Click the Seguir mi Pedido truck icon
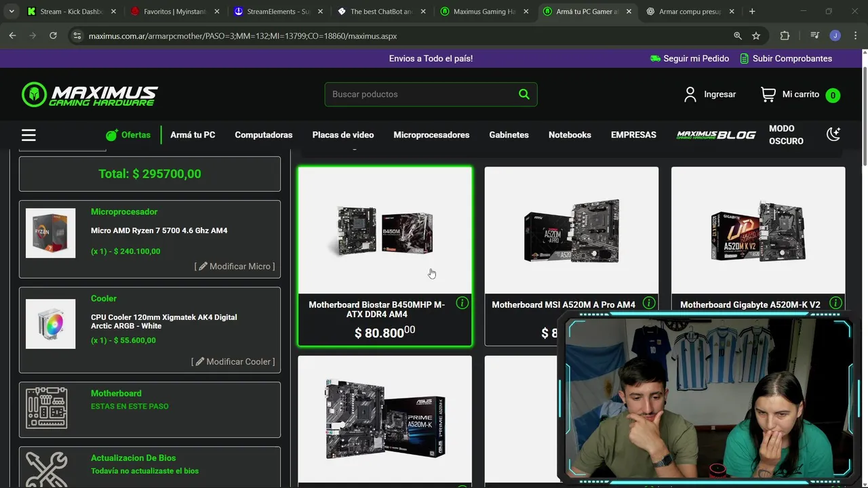 tap(655, 58)
